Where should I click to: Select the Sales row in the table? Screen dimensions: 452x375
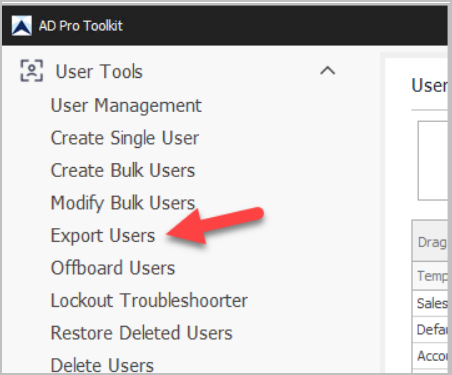point(430,303)
